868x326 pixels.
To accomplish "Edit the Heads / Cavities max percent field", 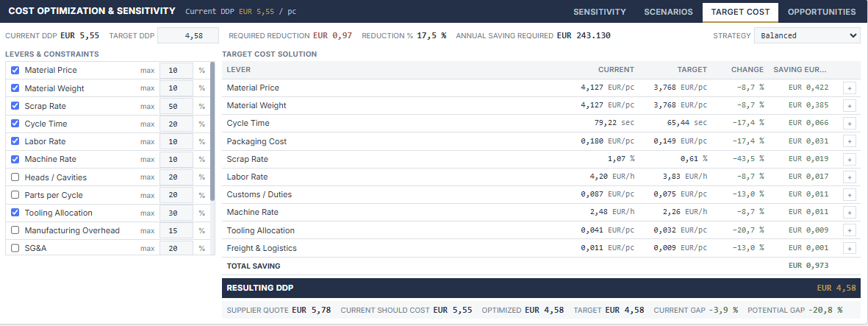I will click(x=176, y=177).
